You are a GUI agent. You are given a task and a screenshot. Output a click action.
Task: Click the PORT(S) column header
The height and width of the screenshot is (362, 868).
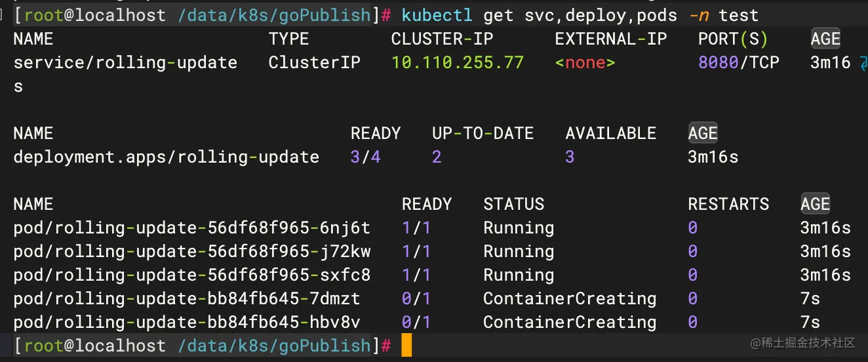click(x=733, y=39)
